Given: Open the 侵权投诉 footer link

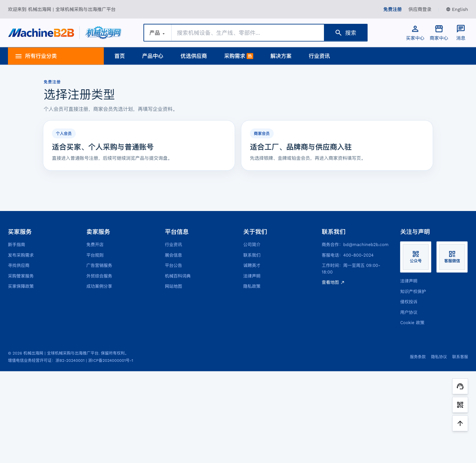Looking at the screenshot, I should point(409,302).
